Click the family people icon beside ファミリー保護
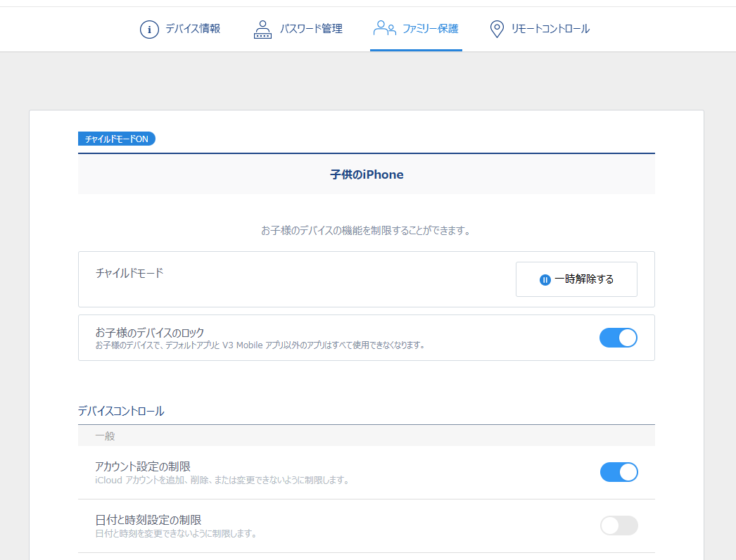736x560 pixels. pos(384,28)
